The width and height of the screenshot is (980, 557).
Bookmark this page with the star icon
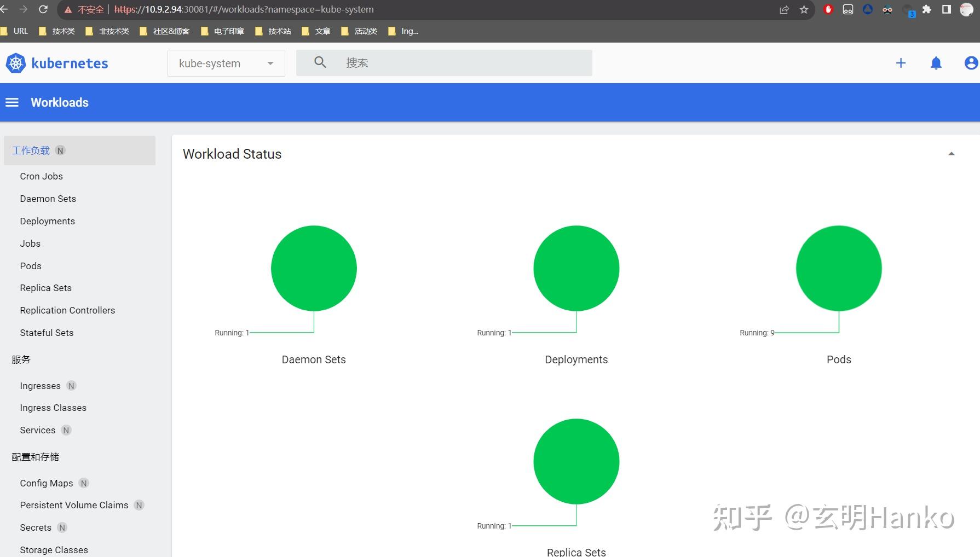(803, 9)
